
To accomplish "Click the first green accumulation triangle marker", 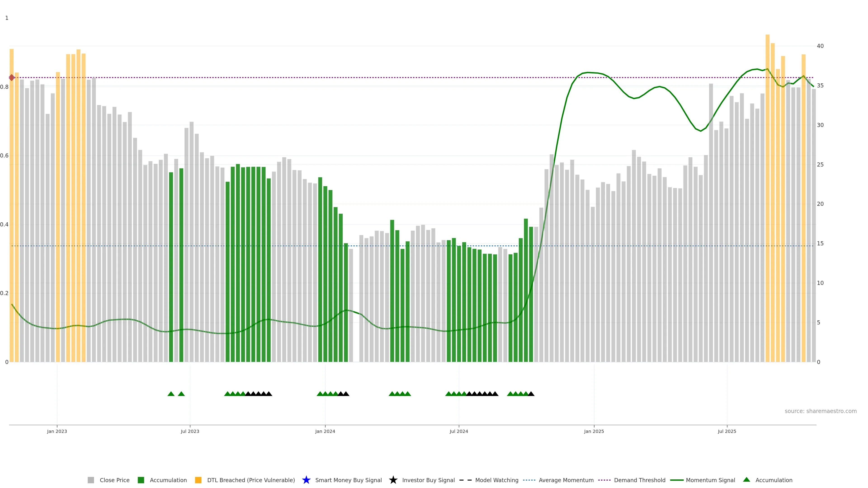I will coord(171,394).
